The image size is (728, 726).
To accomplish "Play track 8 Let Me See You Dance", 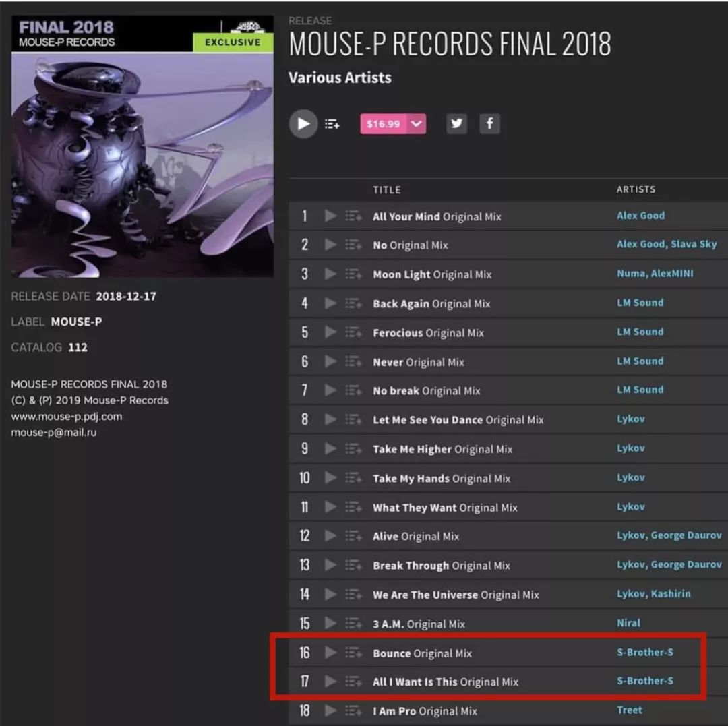I will tap(330, 419).
